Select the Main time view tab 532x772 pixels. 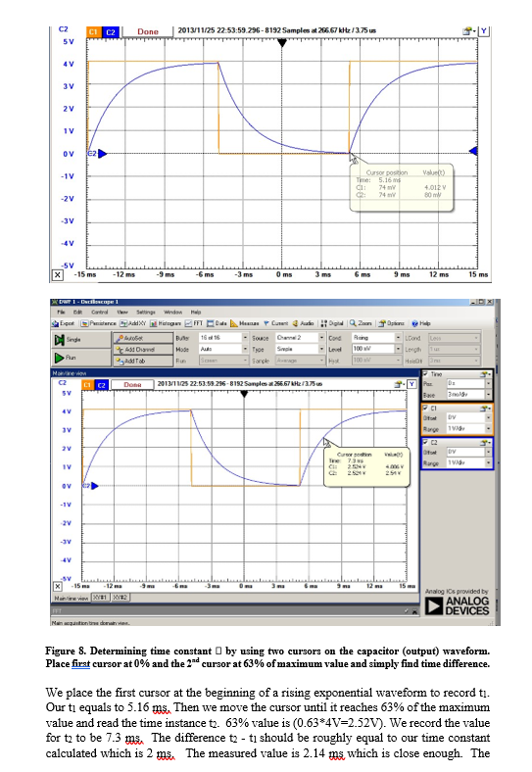(72, 598)
